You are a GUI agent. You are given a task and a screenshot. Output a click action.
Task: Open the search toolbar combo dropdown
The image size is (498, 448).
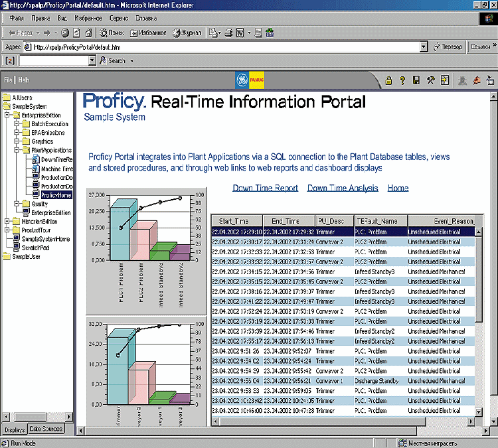pos(92,60)
